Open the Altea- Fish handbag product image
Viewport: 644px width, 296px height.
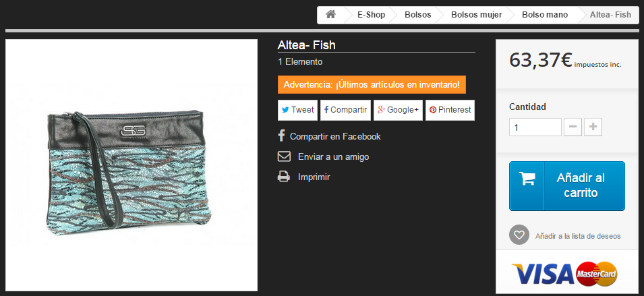pyautogui.click(x=131, y=165)
